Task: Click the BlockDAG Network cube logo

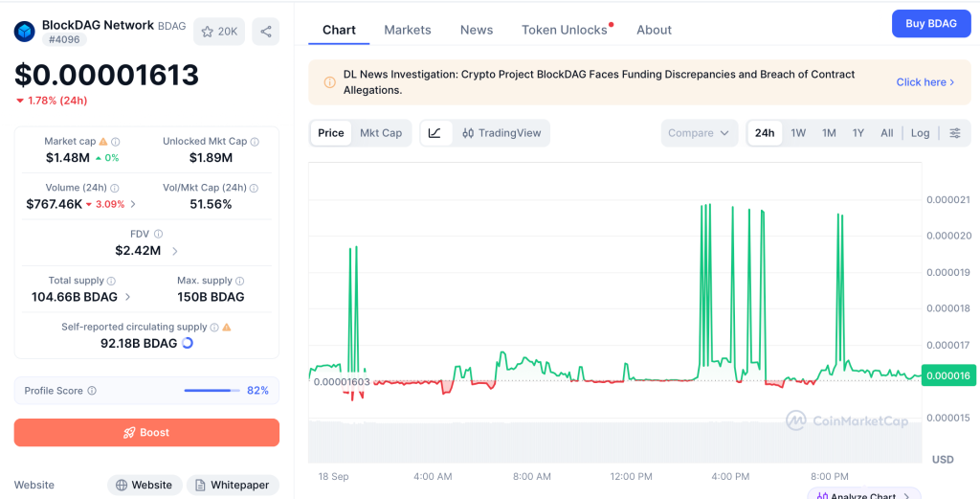Action: coord(24,32)
